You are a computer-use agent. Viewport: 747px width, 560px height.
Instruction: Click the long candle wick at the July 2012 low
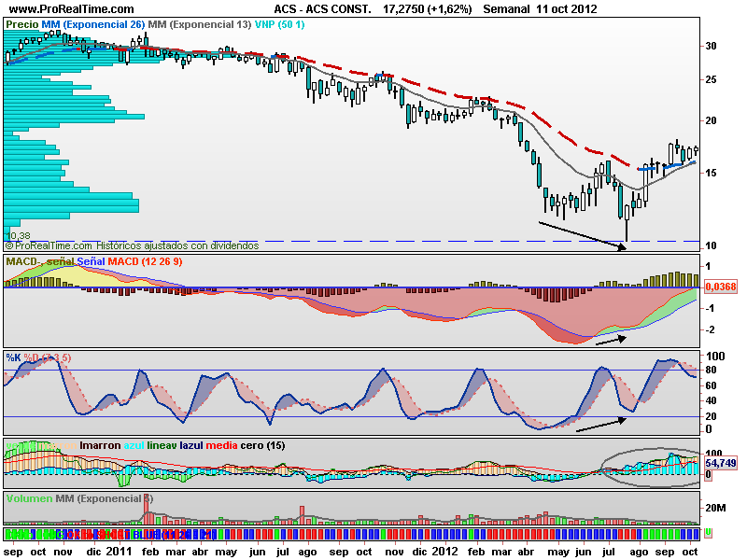[627, 229]
